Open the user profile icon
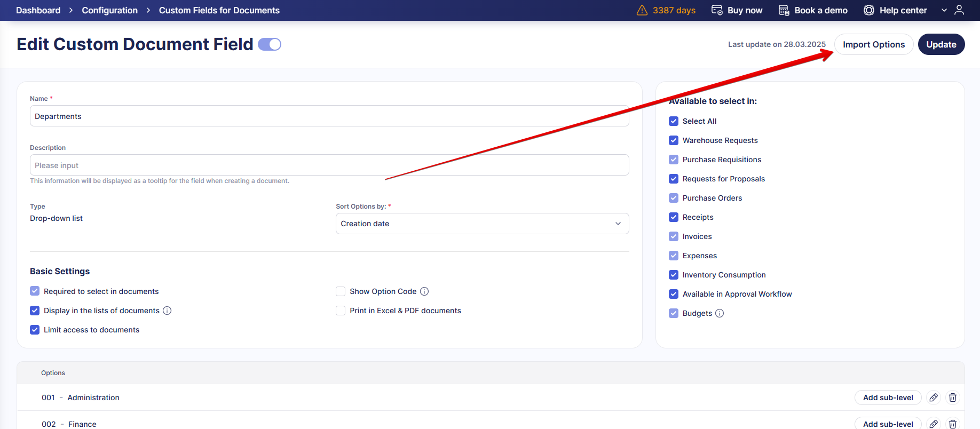This screenshot has height=429, width=980. coord(959,10)
